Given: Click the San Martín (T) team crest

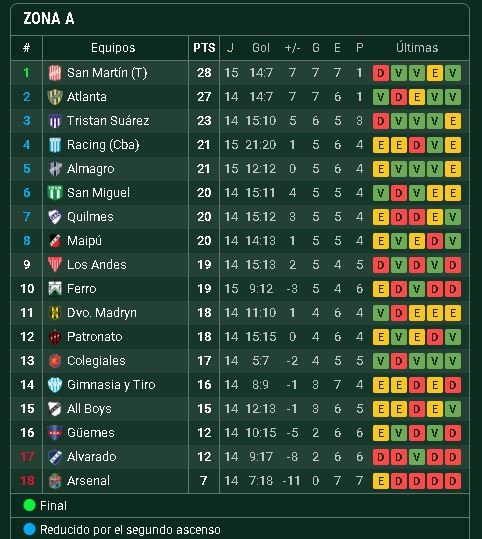Looking at the screenshot, I should pos(55,73).
